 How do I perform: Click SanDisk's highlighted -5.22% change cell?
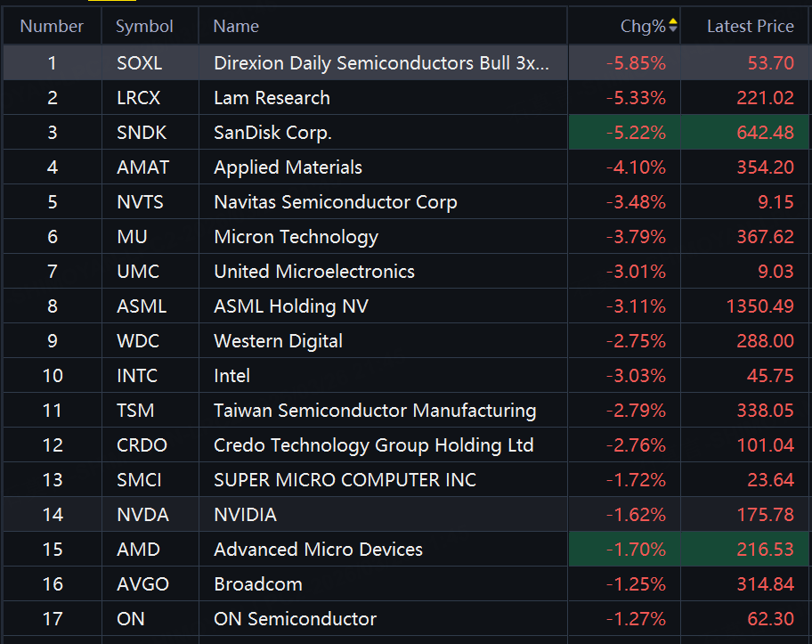coord(636,133)
